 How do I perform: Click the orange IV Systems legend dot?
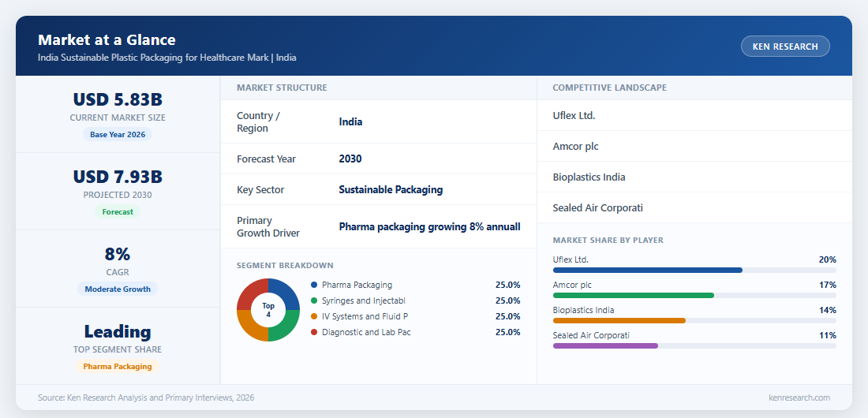point(314,317)
